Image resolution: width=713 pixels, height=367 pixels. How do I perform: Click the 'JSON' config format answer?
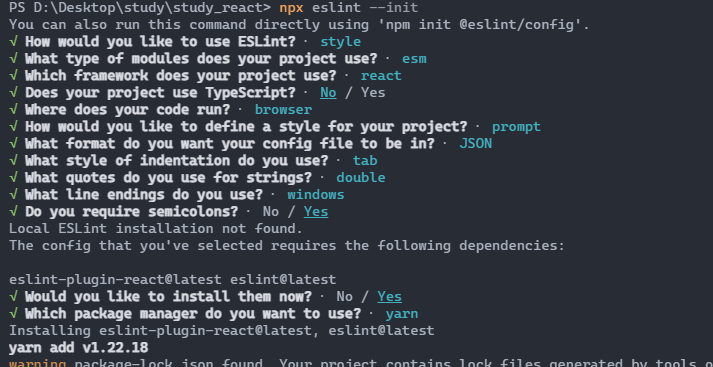476,144
